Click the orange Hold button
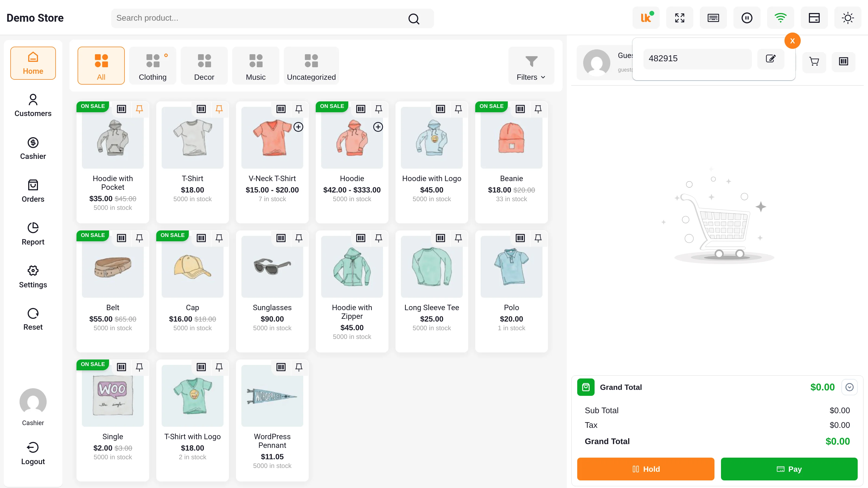Viewport: 868px width, 488px height. 646,469
